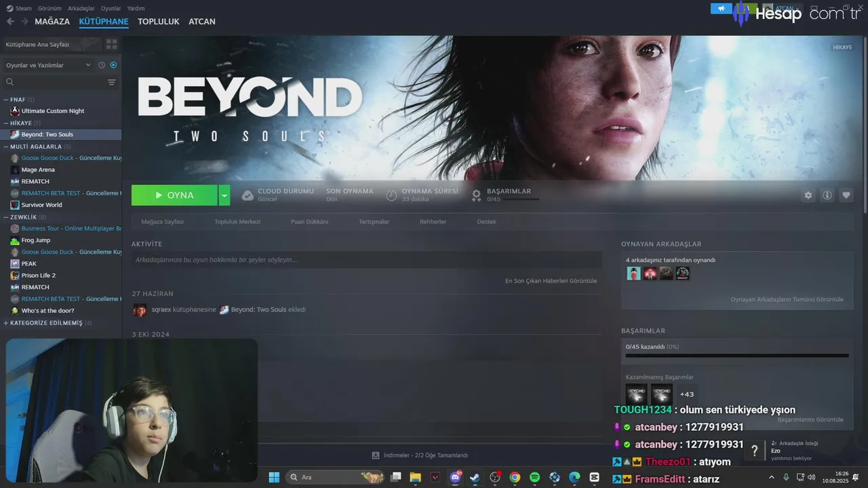
Task: Click the 0/45 achievements progress bar
Action: tap(737, 355)
